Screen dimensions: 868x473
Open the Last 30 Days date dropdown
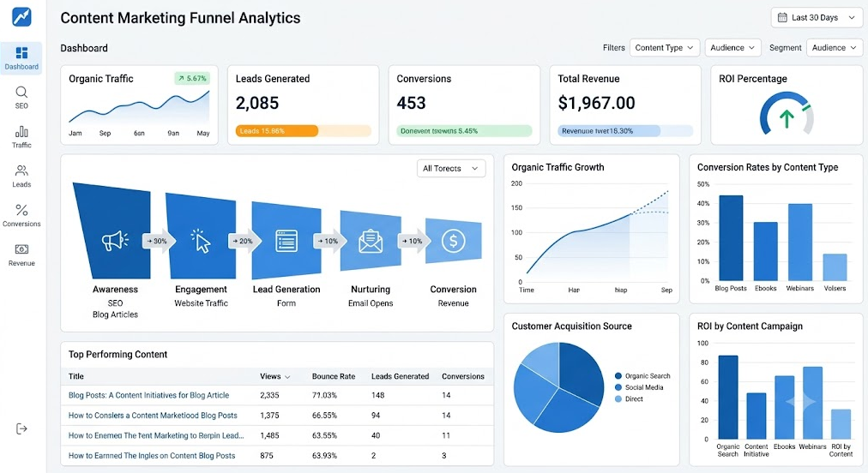[x=817, y=18]
